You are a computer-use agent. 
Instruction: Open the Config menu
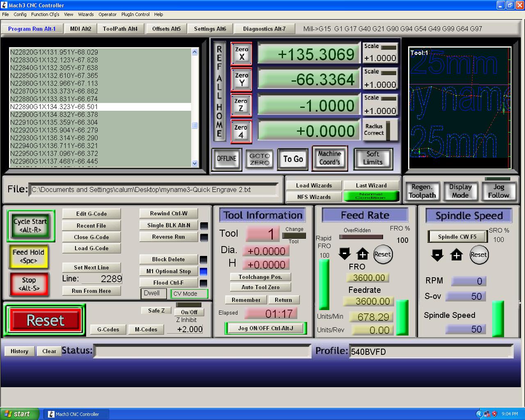click(x=20, y=14)
